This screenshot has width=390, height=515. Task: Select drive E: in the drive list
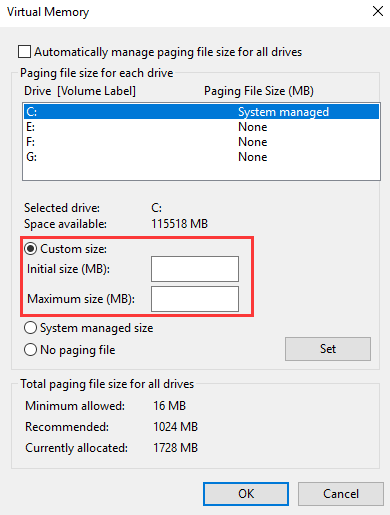[201, 127]
